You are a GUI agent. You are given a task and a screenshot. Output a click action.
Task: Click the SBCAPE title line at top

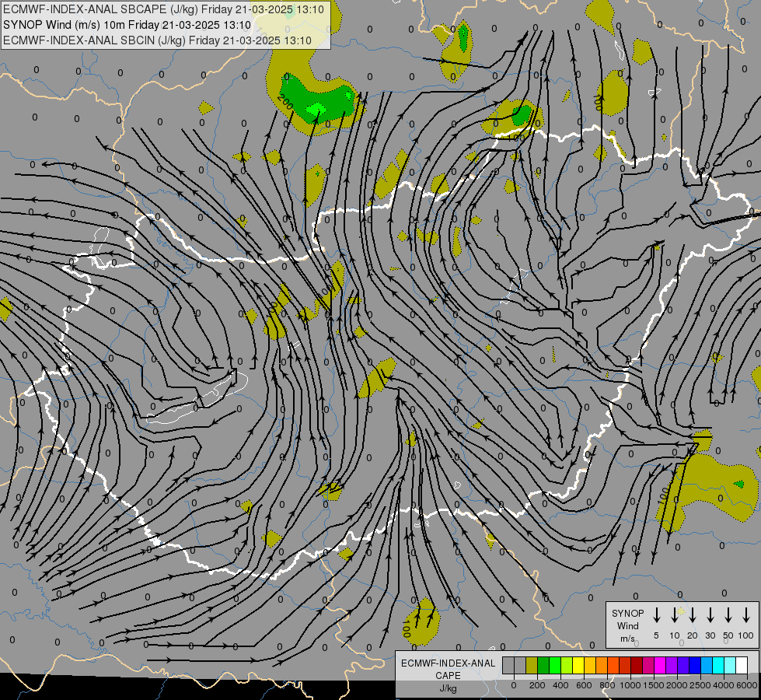163,9
